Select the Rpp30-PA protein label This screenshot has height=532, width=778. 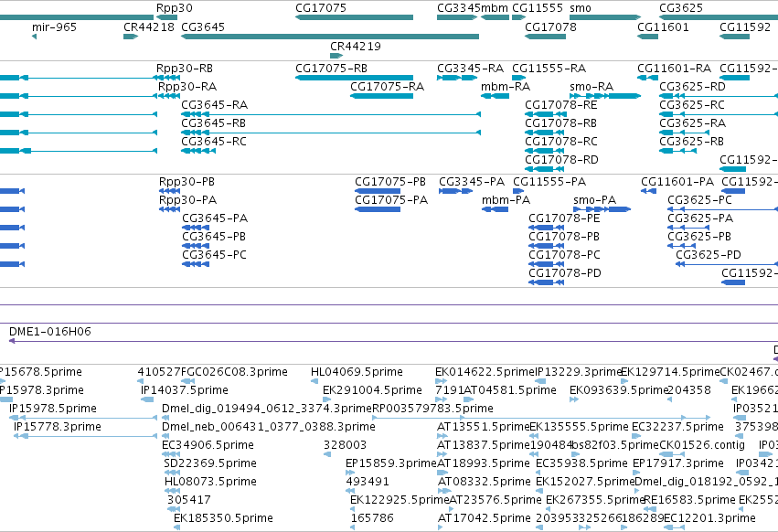[187, 200]
